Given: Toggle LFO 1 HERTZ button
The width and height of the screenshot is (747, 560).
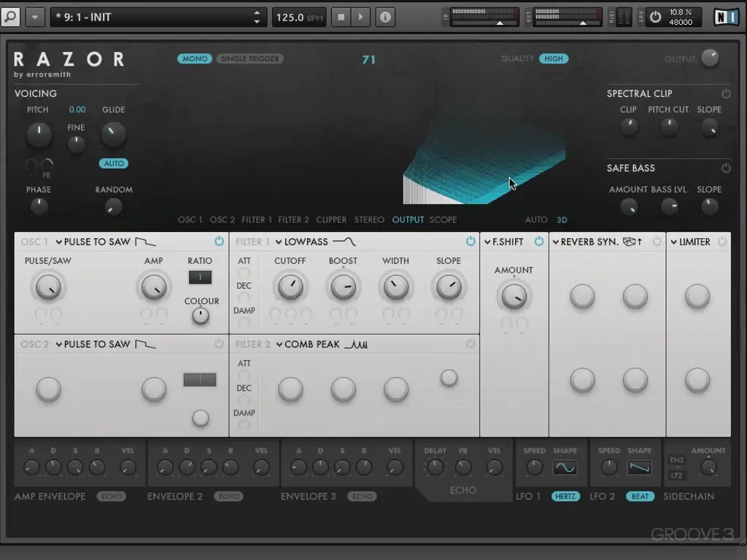Looking at the screenshot, I should click(x=565, y=496).
